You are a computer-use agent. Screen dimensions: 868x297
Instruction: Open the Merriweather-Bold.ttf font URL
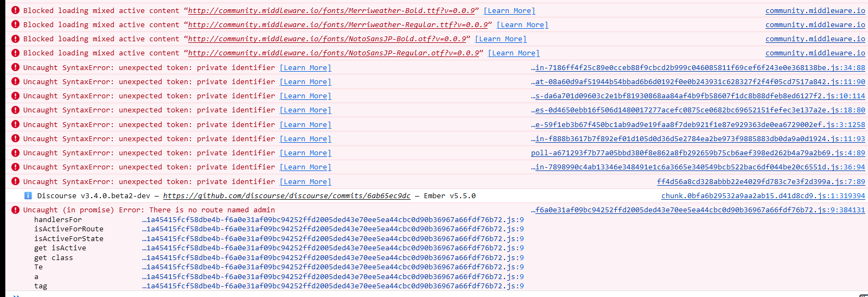pos(331,10)
